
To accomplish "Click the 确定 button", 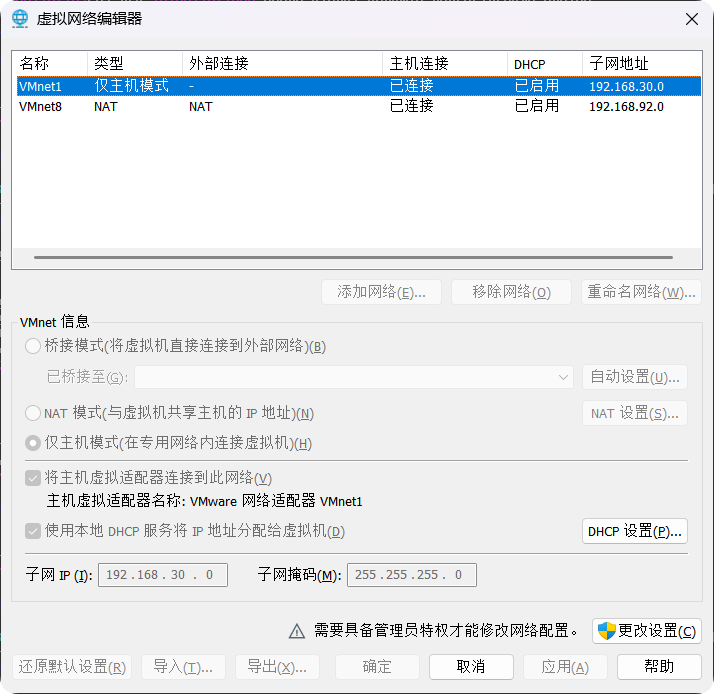I will tap(377, 667).
